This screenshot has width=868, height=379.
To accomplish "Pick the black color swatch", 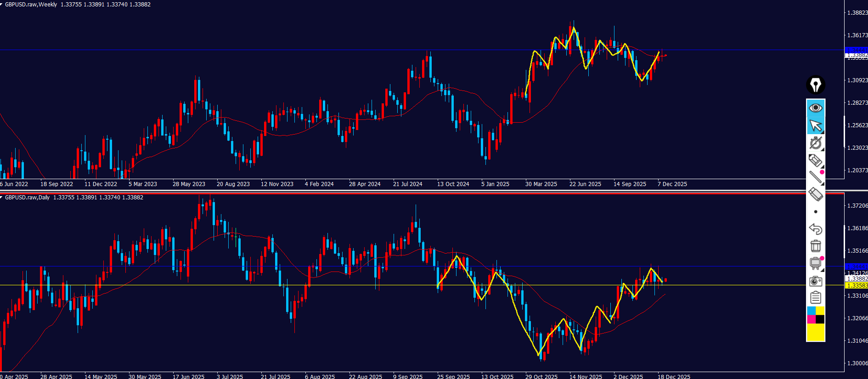I will 820,319.
